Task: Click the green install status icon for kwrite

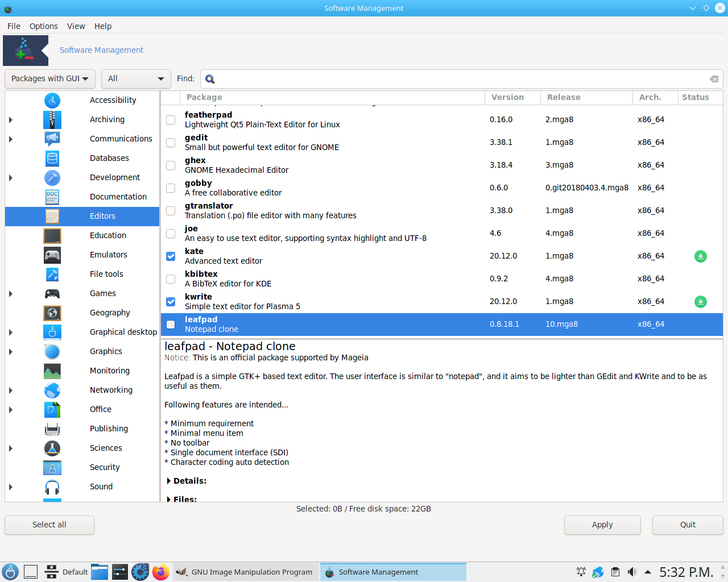Action: coord(701,302)
